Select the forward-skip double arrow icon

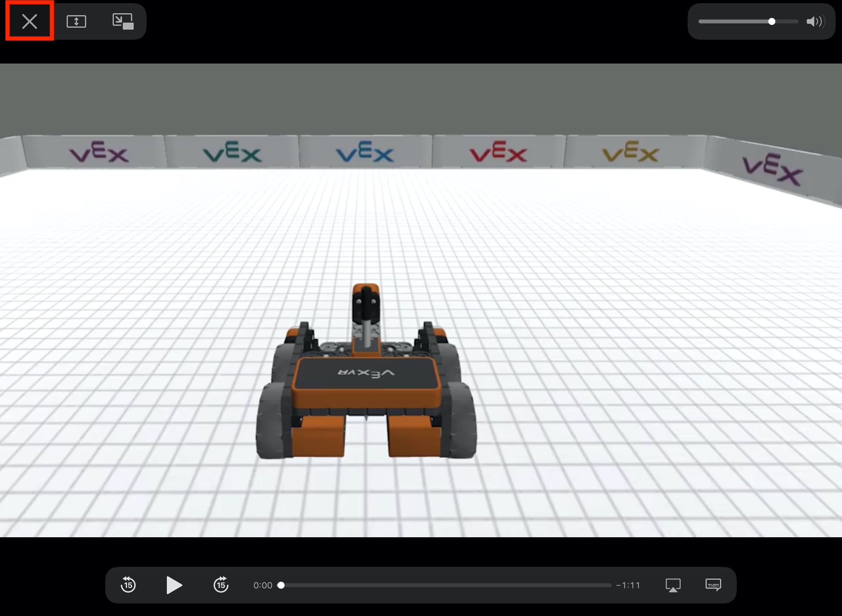pyautogui.click(x=221, y=585)
